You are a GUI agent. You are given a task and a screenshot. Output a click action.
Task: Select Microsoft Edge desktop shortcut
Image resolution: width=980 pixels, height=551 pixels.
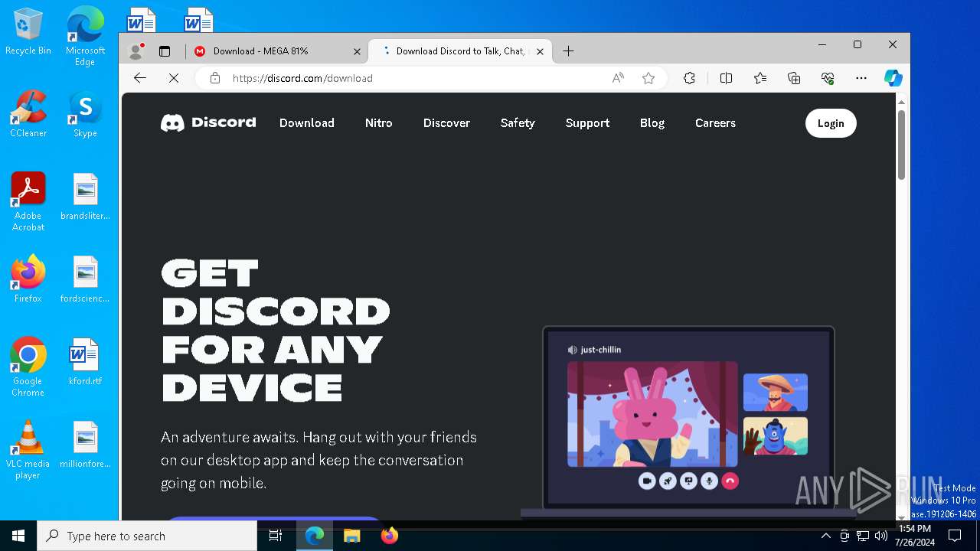click(85, 36)
